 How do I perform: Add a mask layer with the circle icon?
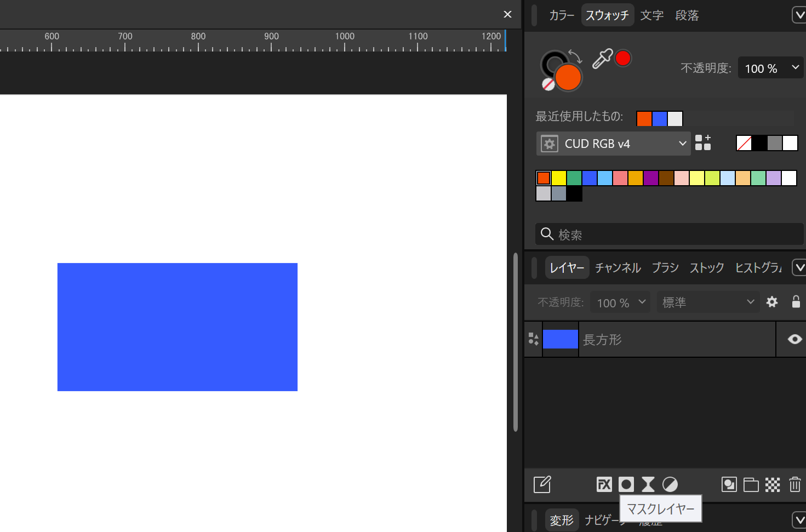tap(626, 484)
